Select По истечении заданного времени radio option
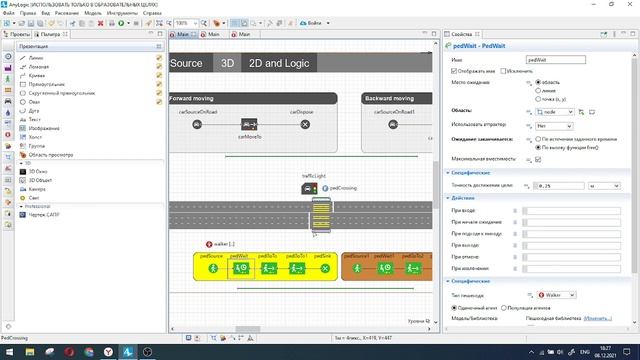 coord(538,139)
